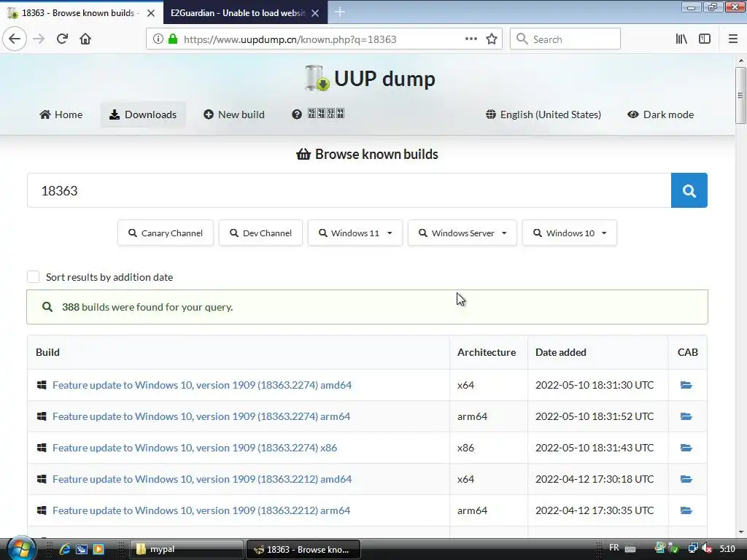
Task: Expand the Windows 10 dropdown
Action: 570,233
